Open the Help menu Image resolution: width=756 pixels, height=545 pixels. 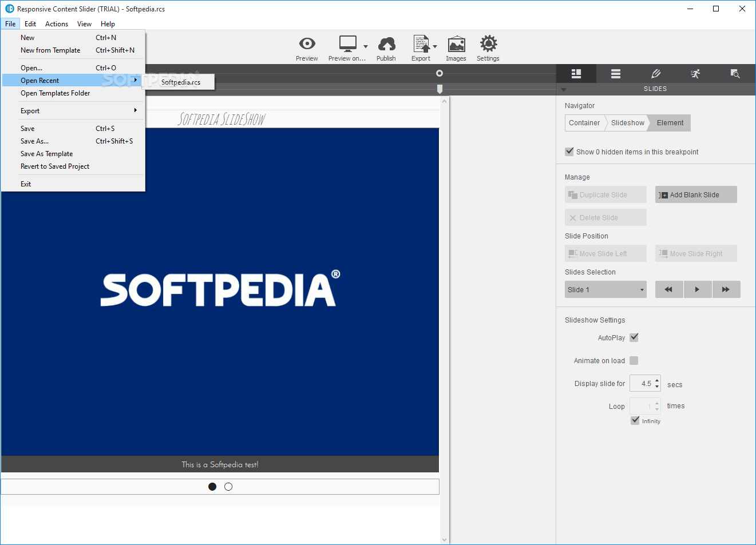[x=108, y=23]
